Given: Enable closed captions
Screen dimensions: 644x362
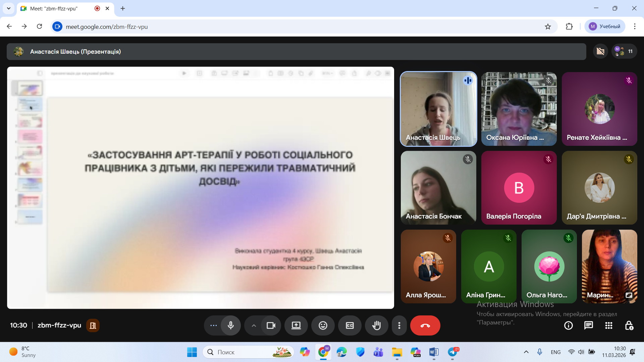Looking at the screenshot, I should tap(350, 325).
